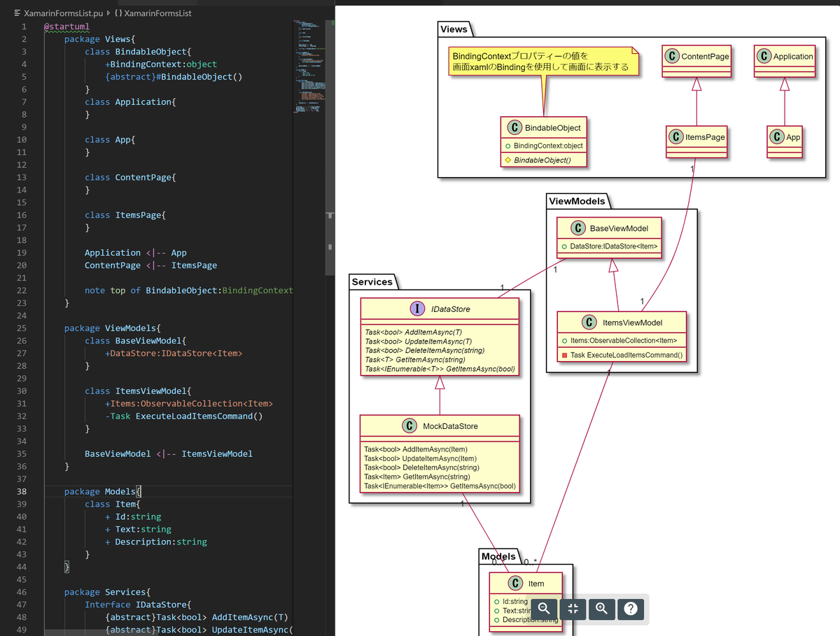Click 'class BindableObject{' code line
Screen dimensions: 840x636
click(138, 52)
